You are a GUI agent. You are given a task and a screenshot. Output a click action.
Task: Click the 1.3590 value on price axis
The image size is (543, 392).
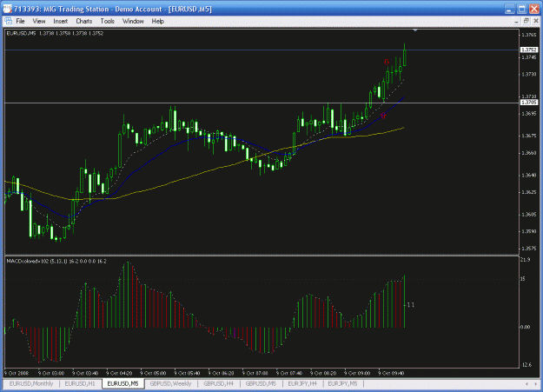tap(529, 231)
